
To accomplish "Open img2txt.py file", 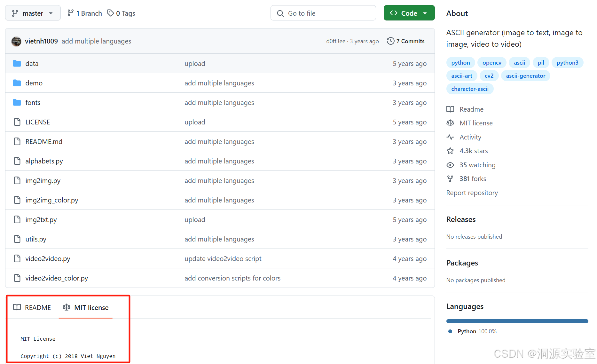I will click(41, 220).
